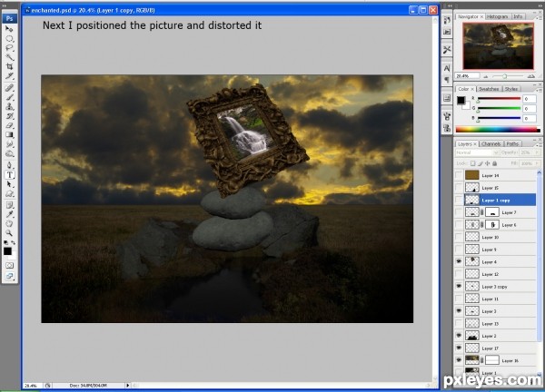The image size is (545, 392).
Task: Select the Brush tool
Action: click(9, 97)
